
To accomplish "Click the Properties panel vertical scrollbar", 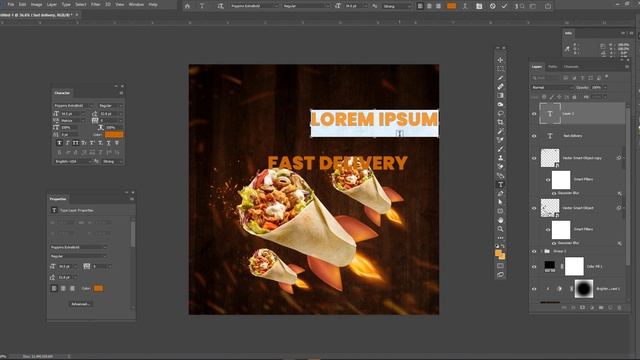I will pos(133,235).
